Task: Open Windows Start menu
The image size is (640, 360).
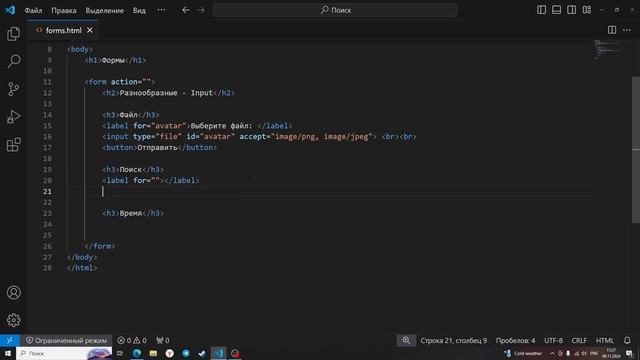Action: (8, 353)
